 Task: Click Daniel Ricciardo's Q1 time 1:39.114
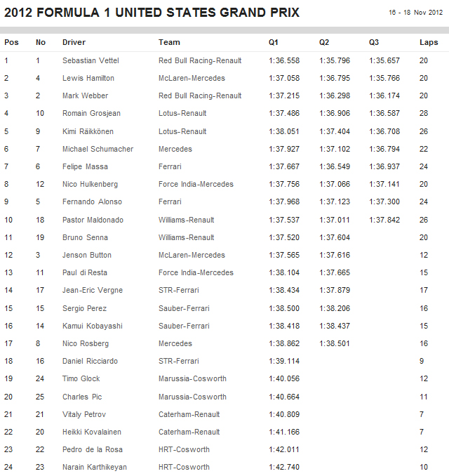(x=283, y=361)
